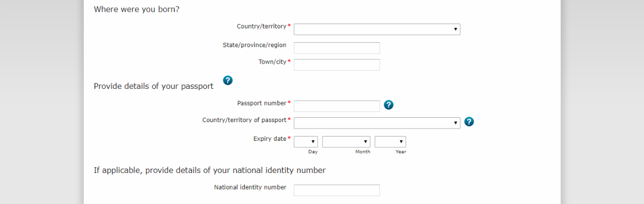This screenshot has height=204, width=644.
Task: Click into the Town/city input box
Action: point(337,65)
